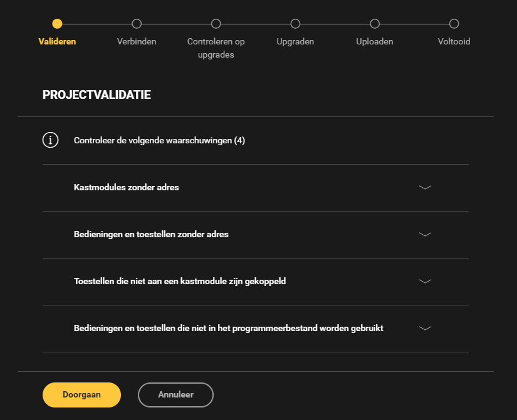
Task: Click the Uploaden step circle
Action: pyautogui.click(x=375, y=24)
